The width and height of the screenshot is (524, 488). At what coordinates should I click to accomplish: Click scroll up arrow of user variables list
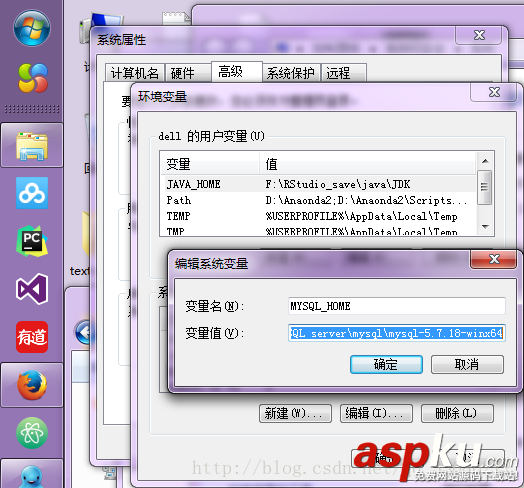485,161
